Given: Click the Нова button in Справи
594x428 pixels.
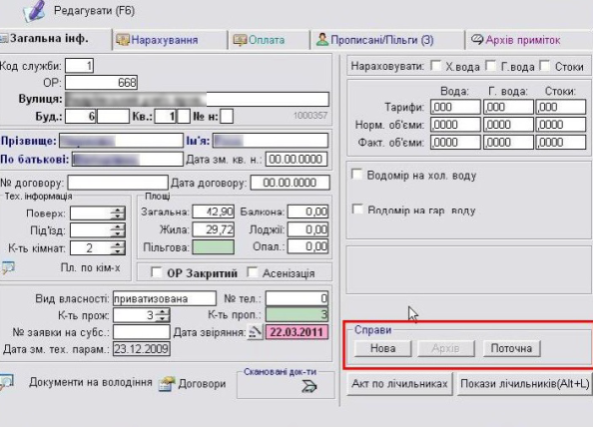Looking at the screenshot, I should (383, 348).
